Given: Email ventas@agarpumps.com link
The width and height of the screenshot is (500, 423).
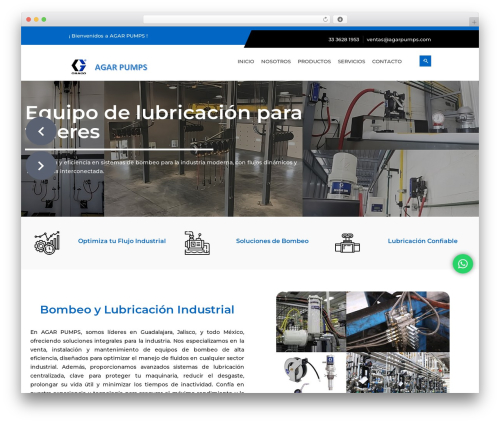Looking at the screenshot, I should pos(399,39).
